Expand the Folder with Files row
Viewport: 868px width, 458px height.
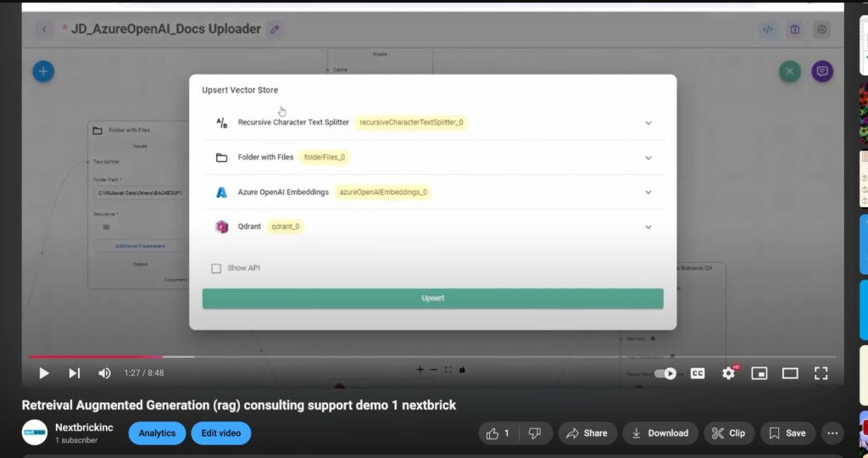point(648,158)
